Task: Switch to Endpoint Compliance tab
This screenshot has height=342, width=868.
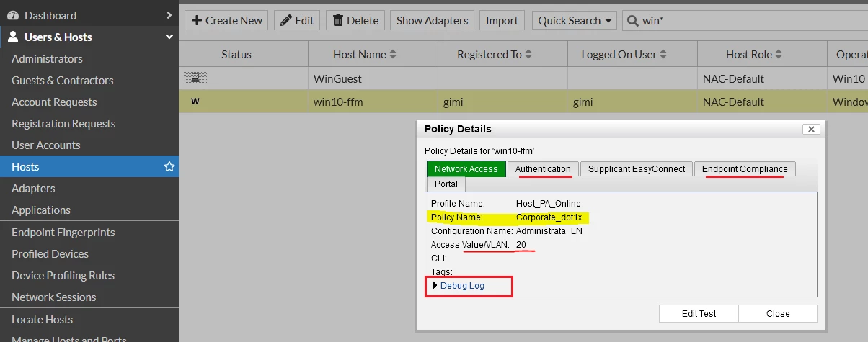Action: (745, 168)
